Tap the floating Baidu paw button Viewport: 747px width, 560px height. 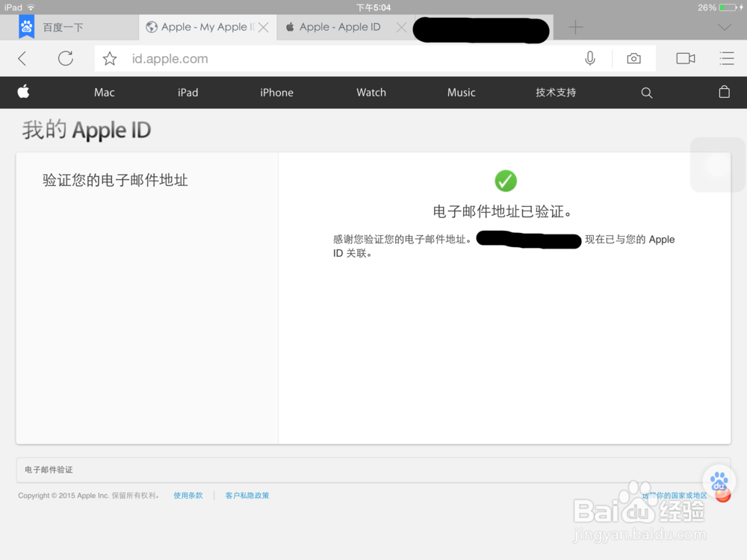point(719,483)
